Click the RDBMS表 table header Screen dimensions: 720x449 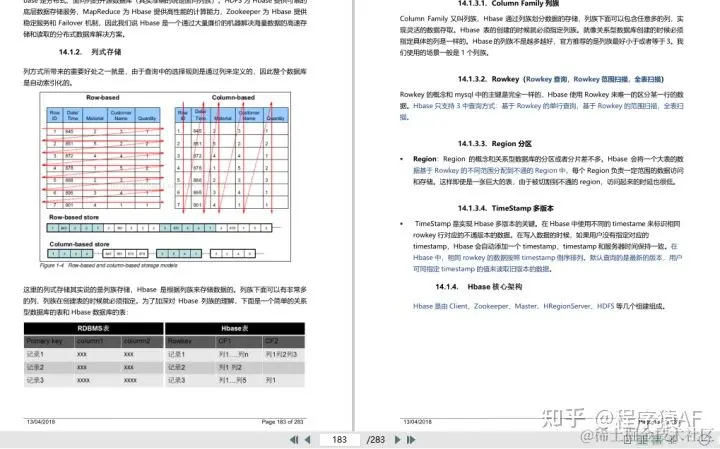tap(94, 328)
